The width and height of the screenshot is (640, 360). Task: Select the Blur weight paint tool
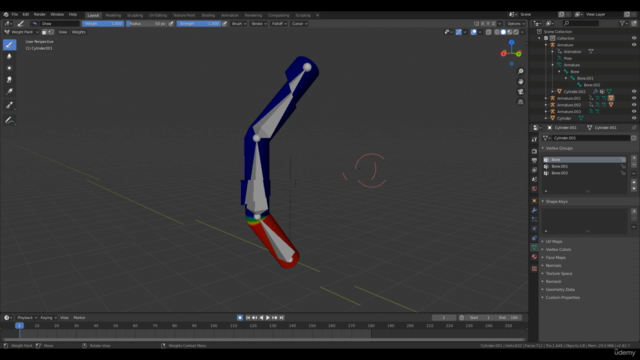click(9, 56)
